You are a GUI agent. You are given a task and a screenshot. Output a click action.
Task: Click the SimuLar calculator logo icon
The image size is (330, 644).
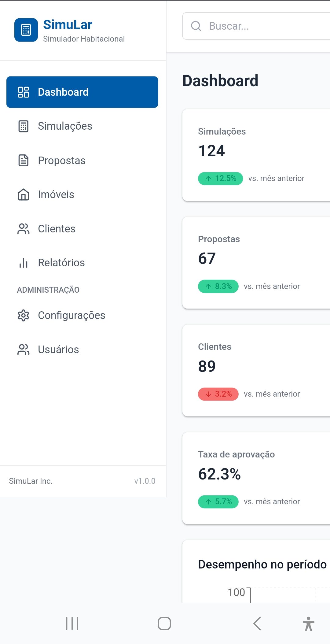[26, 30]
